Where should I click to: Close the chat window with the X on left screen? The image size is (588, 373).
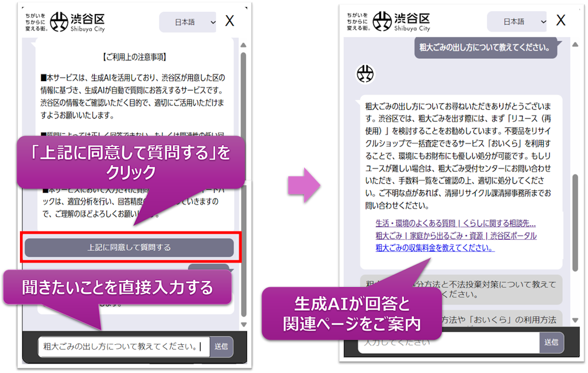click(x=229, y=20)
